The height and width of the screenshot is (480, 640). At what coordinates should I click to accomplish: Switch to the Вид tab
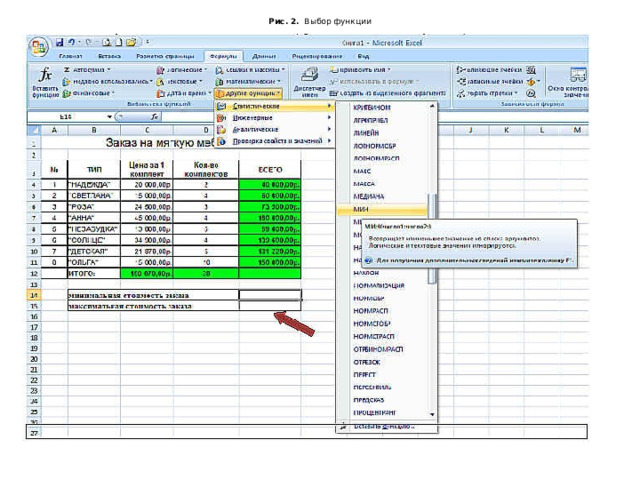pos(363,56)
